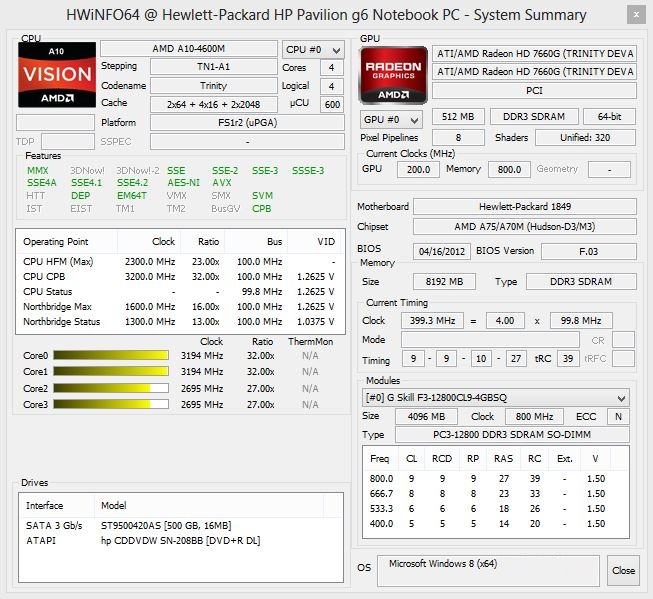Click the Freq column header in timings table

[x=381, y=459]
